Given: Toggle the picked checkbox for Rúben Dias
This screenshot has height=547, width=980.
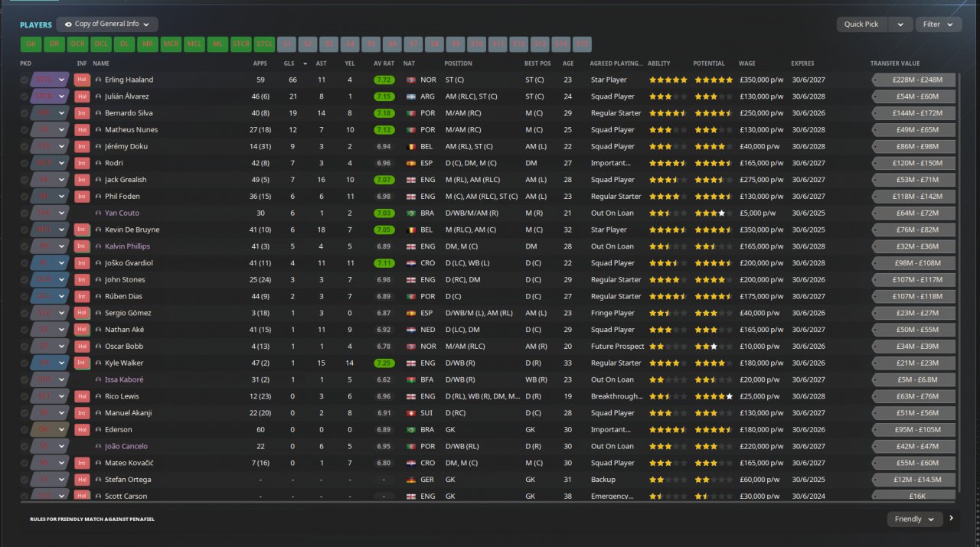Looking at the screenshot, I should click(x=24, y=296).
